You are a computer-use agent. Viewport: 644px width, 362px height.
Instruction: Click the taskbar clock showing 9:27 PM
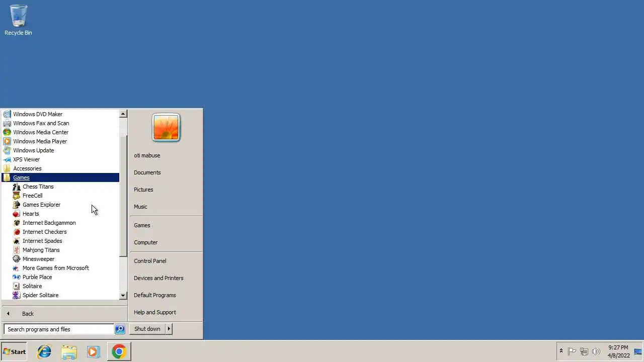[618, 351]
